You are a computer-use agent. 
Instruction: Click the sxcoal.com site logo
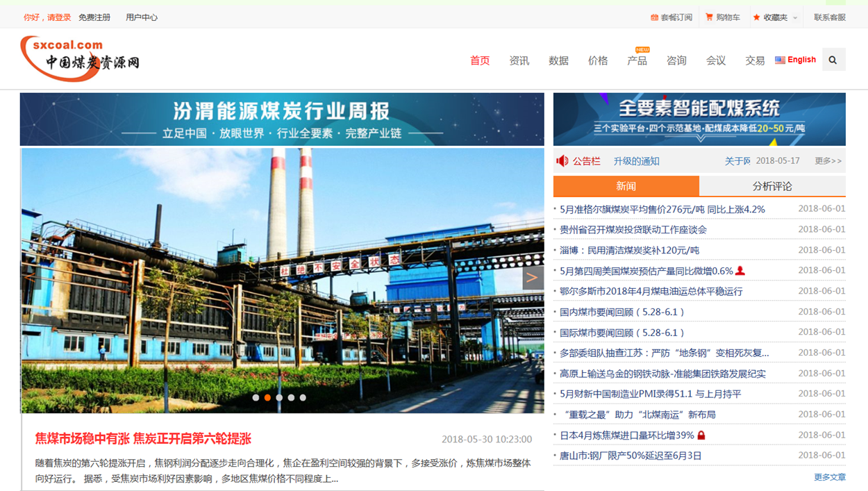click(80, 58)
